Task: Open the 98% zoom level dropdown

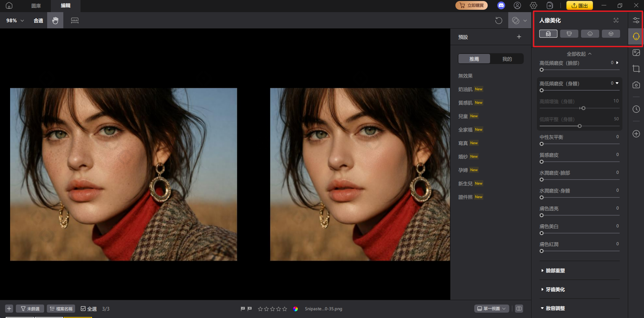Action: (x=15, y=21)
